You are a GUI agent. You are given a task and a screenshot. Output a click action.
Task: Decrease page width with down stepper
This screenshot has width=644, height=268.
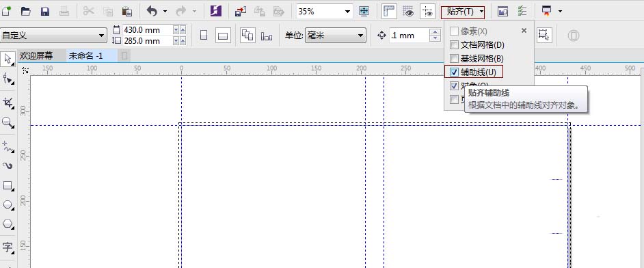176,30
